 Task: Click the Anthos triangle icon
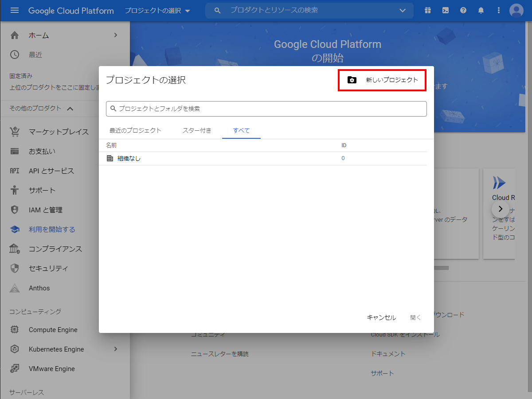(x=15, y=288)
